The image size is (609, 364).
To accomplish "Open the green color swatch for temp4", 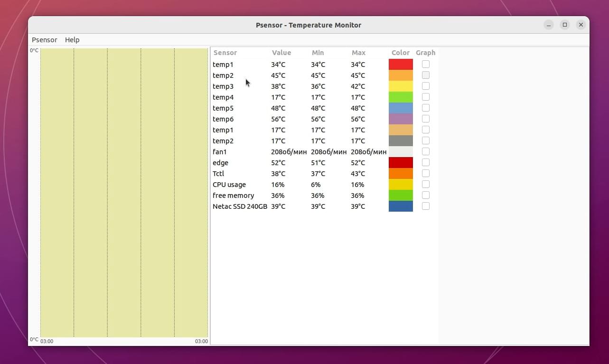I will point(401,97).
